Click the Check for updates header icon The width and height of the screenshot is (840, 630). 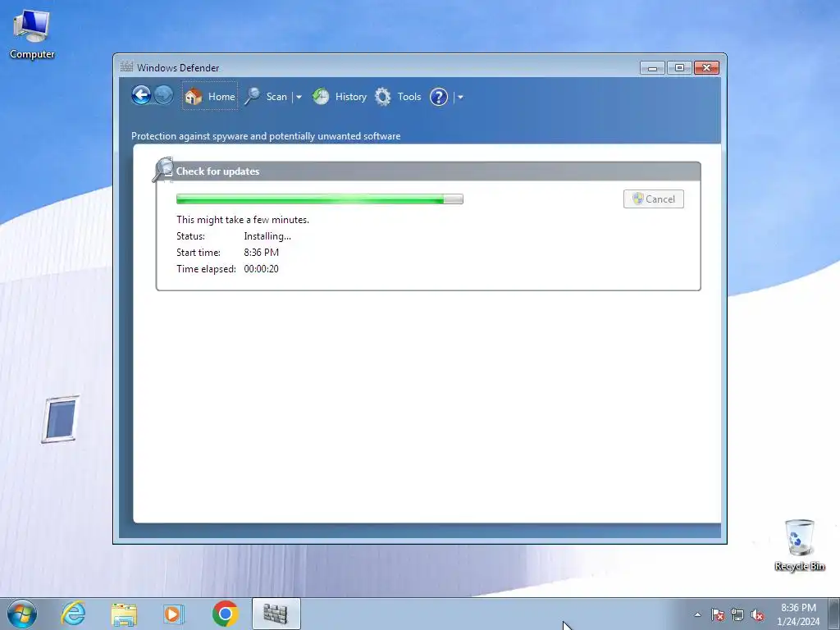[163, 170]
